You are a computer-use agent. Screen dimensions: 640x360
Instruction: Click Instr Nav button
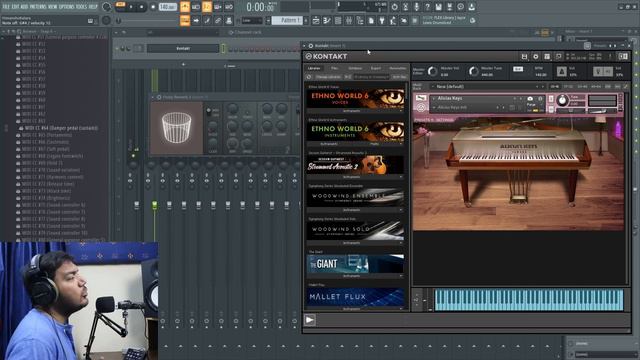[x=399, y=77]
